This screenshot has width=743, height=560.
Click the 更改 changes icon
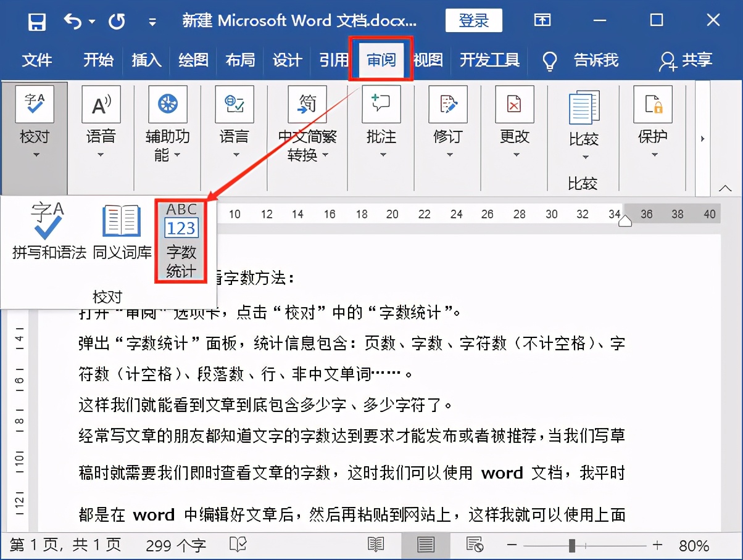click(x=515, y=104)
